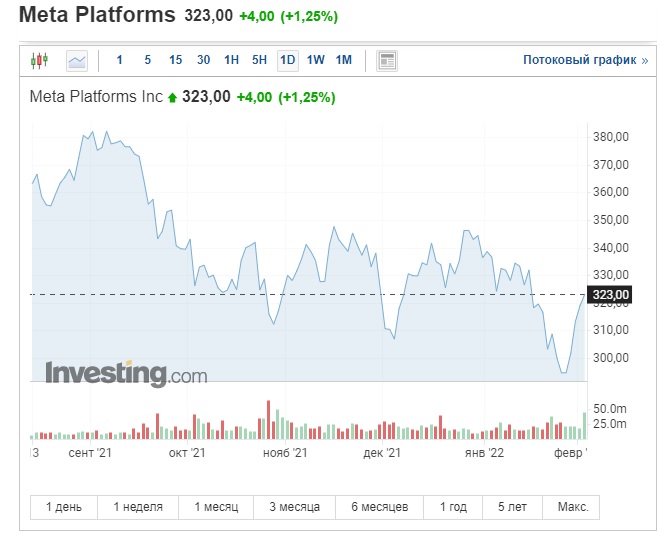Switch to the 1W interval
The width and height of the screenshot is (670, 546).
point(316,60)
